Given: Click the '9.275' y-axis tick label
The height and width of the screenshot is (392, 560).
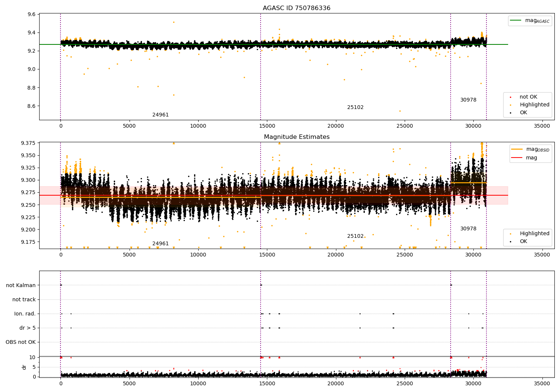Looking at the screenshot, I should [x=28, y=193].
